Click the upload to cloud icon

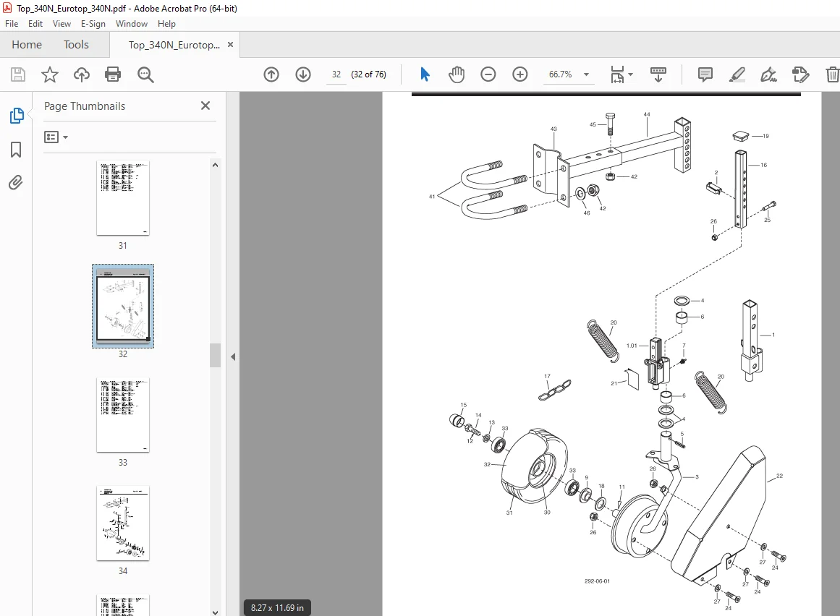[x=82, y=74]
